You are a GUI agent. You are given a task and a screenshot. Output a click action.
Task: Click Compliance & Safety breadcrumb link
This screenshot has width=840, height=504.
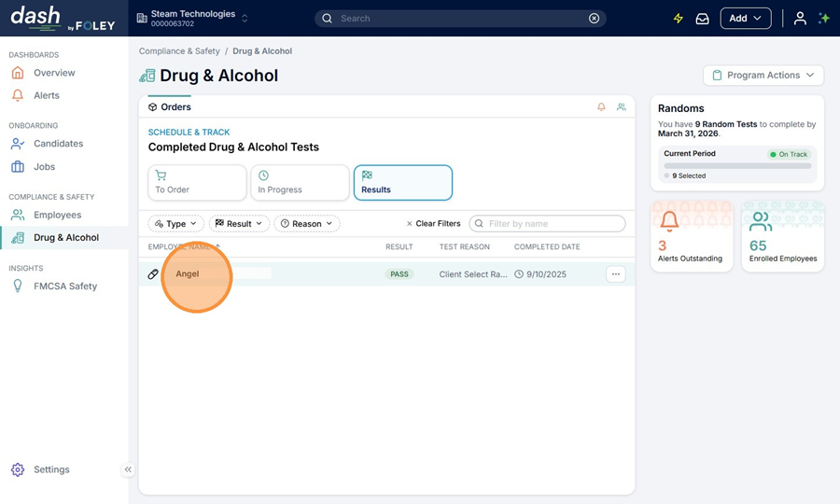pos(179,51)
